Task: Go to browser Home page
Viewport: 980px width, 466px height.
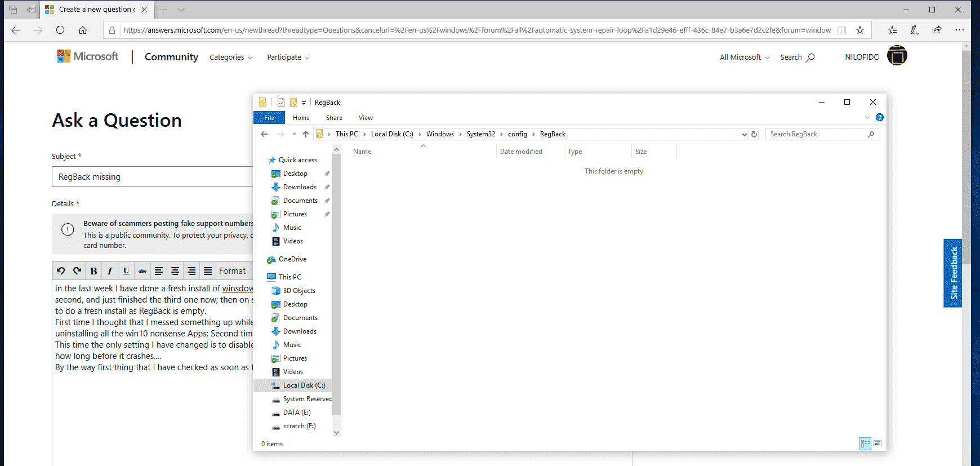Action: point(83,30)
